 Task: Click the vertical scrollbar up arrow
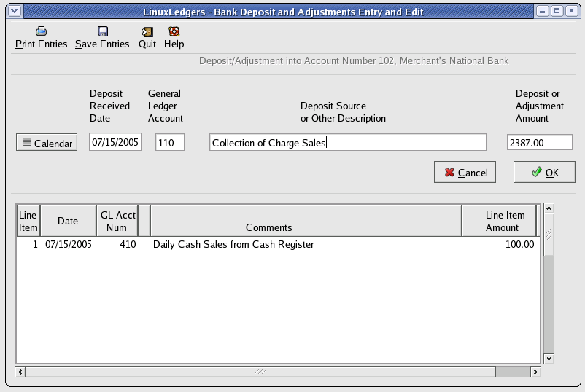coord(549,208)
